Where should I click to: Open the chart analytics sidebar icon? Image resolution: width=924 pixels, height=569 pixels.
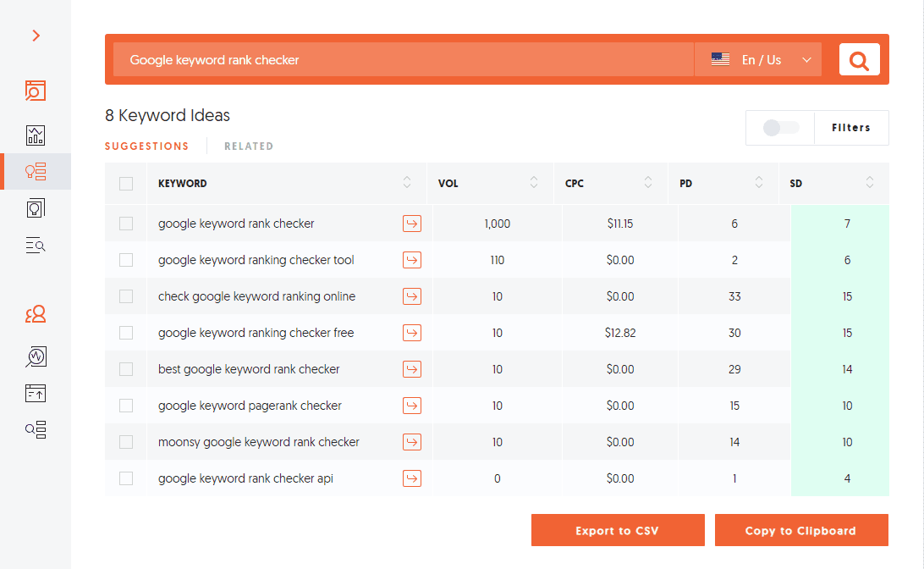pos(36,135)
